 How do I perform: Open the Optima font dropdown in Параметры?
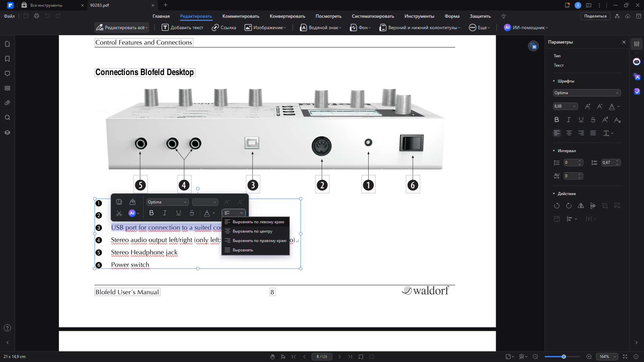point(587,93)
